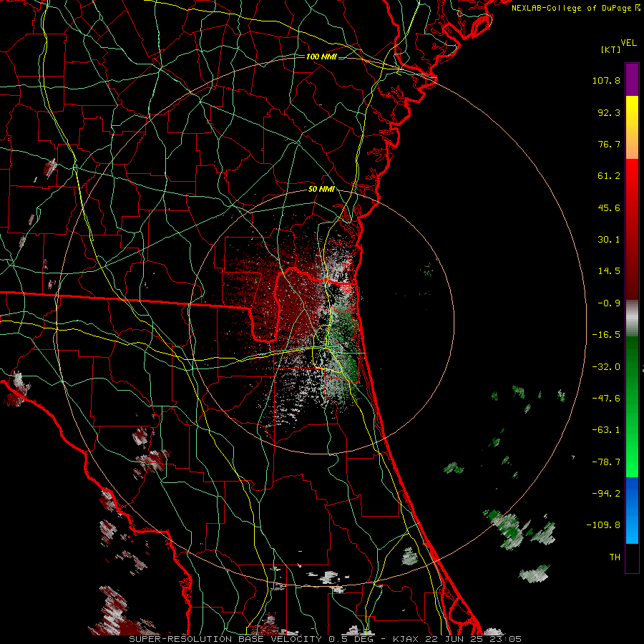This screenshot has height=644, width=644.
Task: Click SUPER-RESOLUTION text in bottom caption
Action: point(181,639)
